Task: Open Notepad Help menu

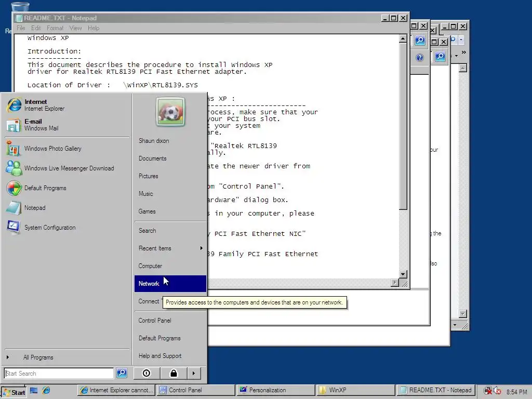Action: (x=94, y=28)
